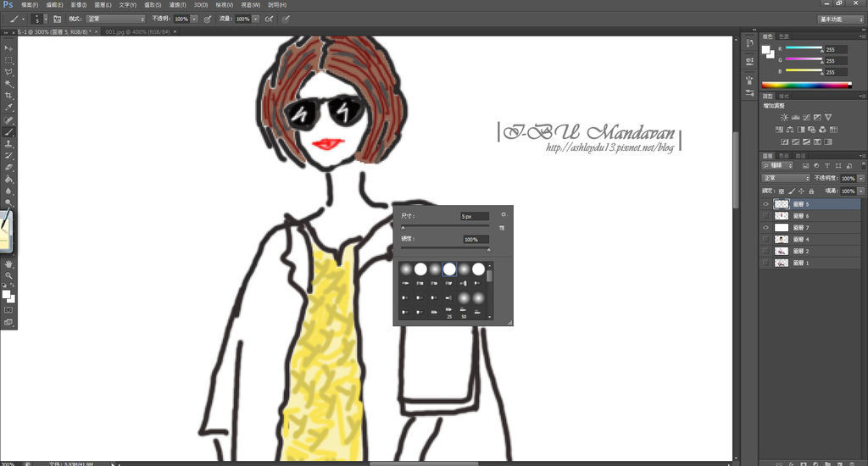Viewport: 868px width, 466px height.
Task: Select the Rectangular Marquee tool
Action: [x=8, y=60]
